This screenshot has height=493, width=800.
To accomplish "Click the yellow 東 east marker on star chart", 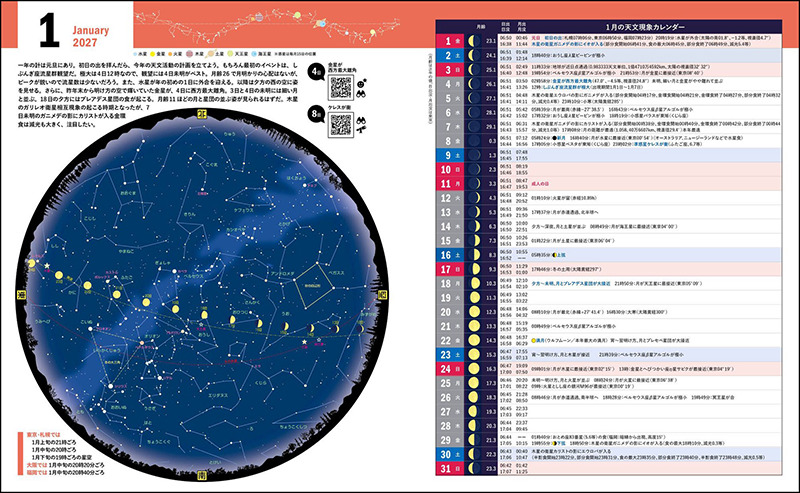I will (x=21, y=294).
